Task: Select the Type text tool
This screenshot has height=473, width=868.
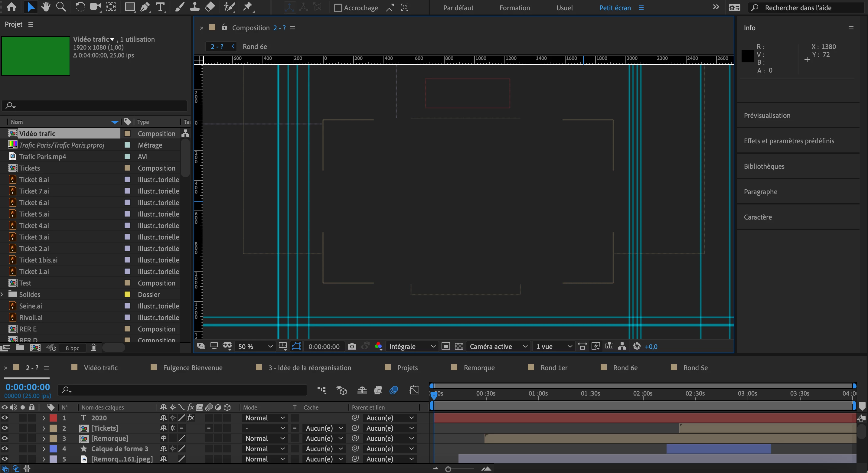Action: [x=160, y=7]
